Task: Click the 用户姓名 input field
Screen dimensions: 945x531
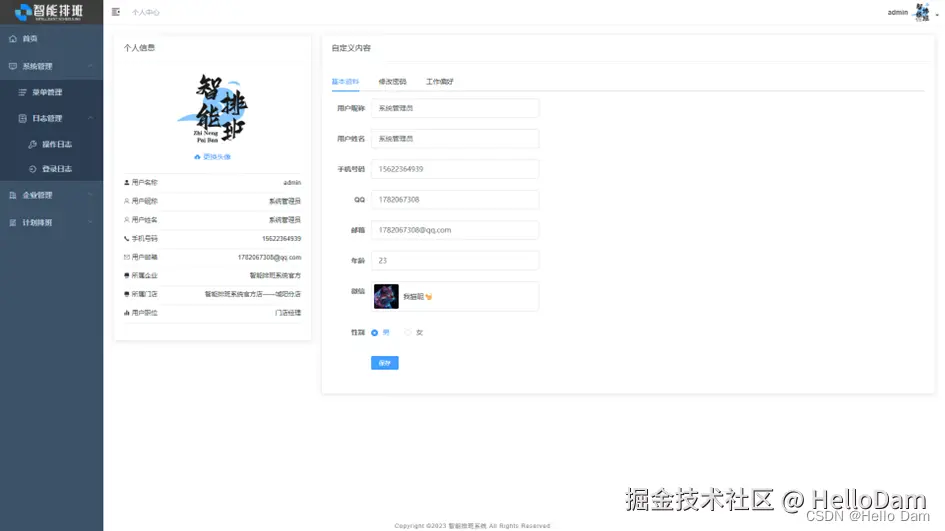Action: [455, 139]
